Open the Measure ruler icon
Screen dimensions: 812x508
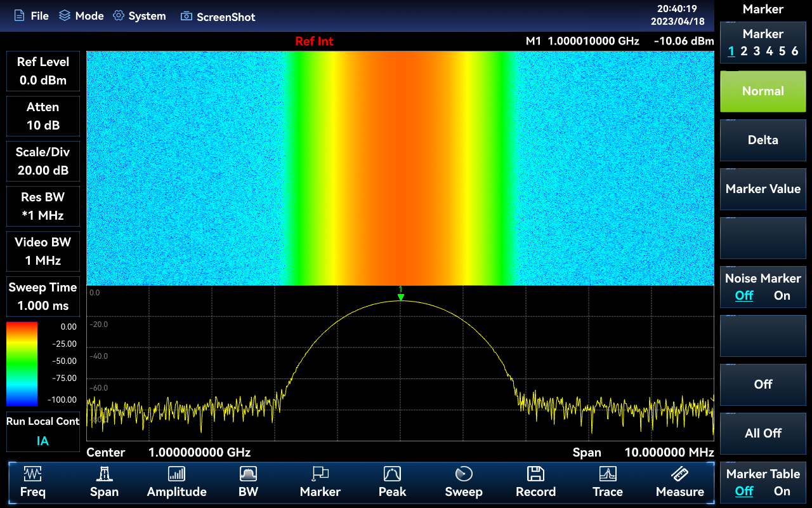(679, 474)
